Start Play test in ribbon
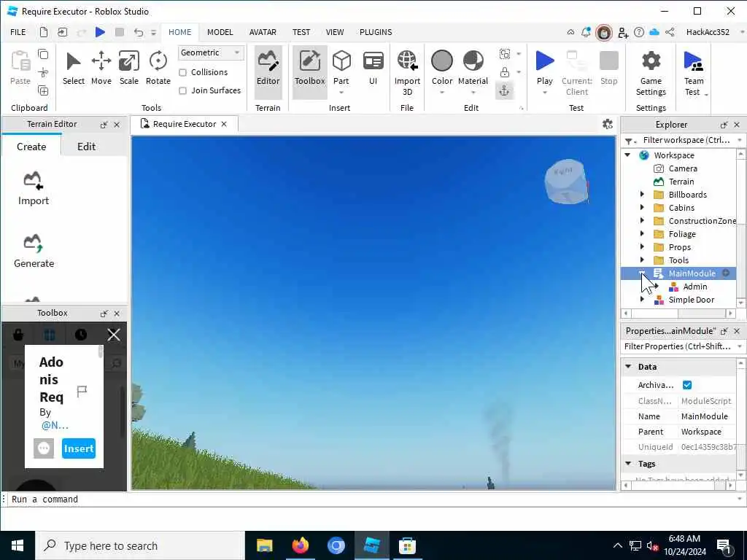 tap(544, 68)
